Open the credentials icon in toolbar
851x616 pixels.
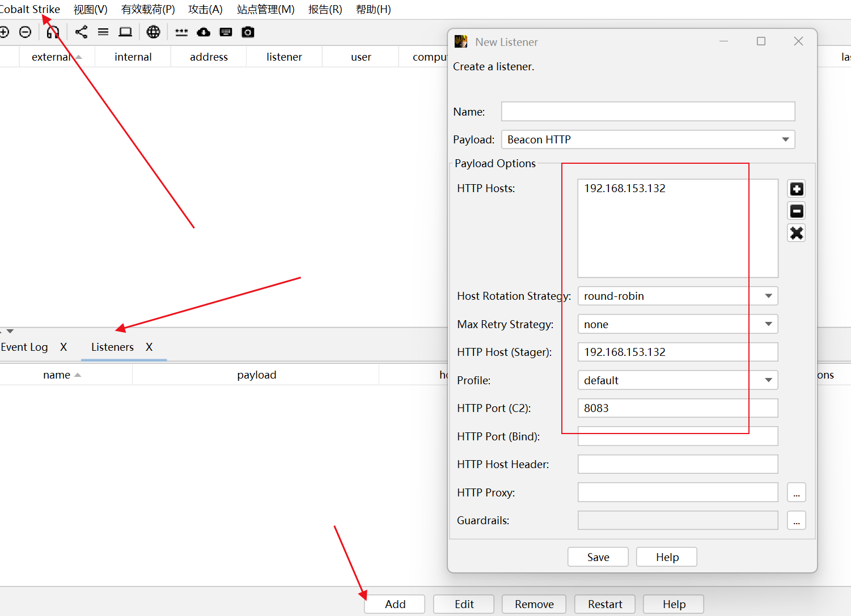[181, 32]
